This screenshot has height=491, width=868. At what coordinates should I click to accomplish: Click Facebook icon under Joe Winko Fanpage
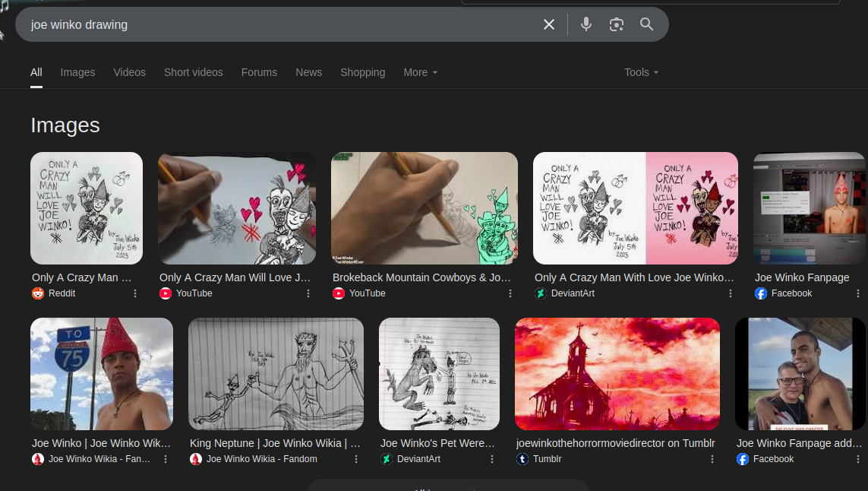point(761,293)
